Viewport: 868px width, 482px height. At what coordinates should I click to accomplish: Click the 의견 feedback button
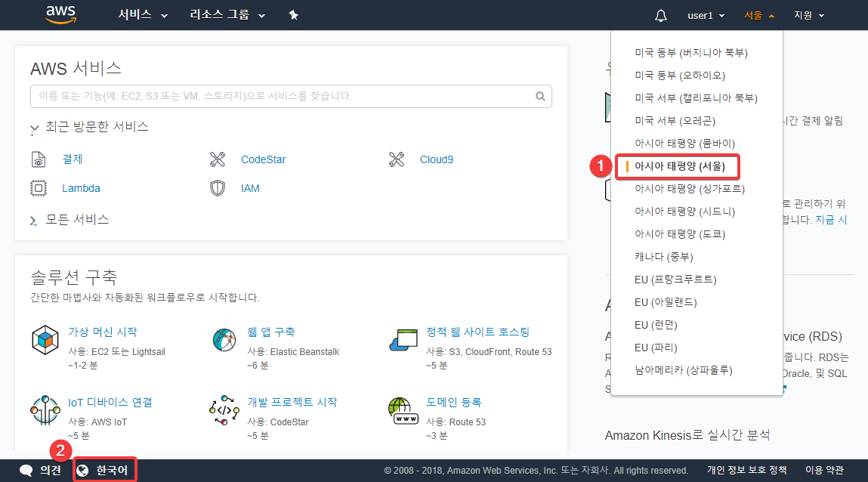click(40, 471)
